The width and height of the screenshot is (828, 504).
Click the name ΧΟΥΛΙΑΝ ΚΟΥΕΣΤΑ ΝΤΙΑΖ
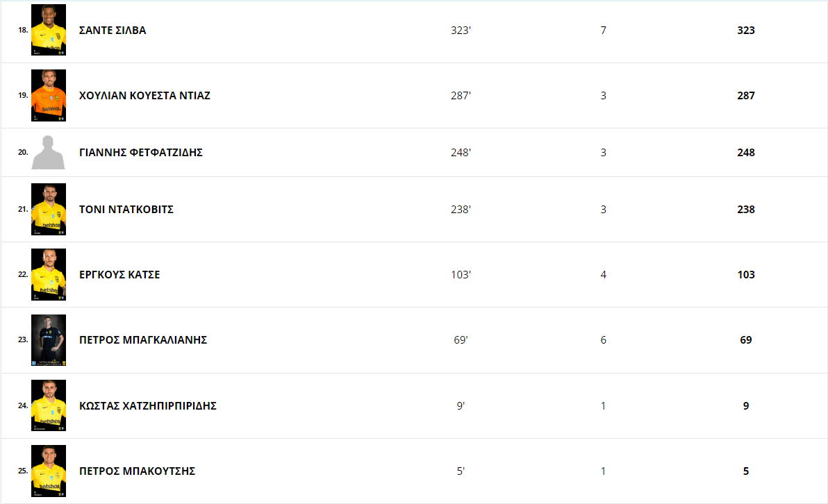click(144, 96)
